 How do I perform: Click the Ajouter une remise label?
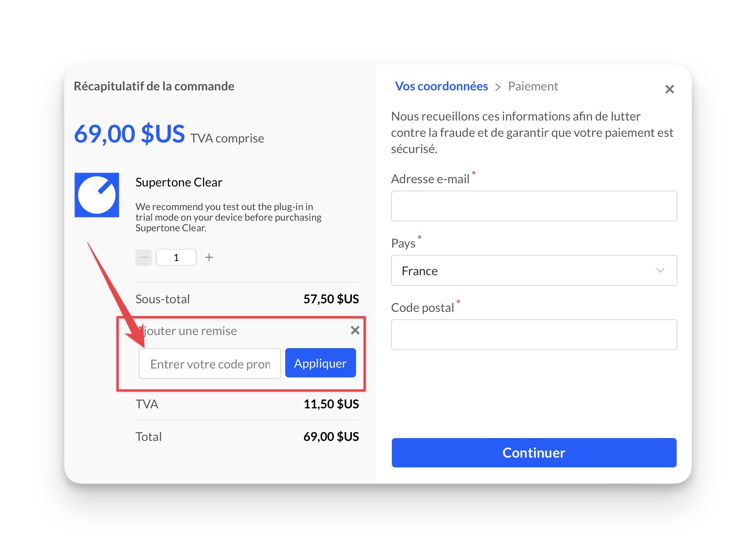[189, 331]
